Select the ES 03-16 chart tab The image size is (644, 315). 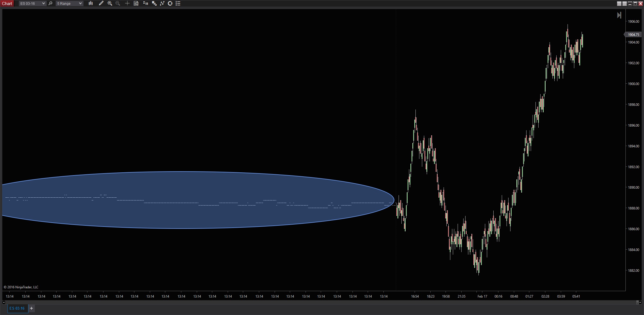coord(17,308)
